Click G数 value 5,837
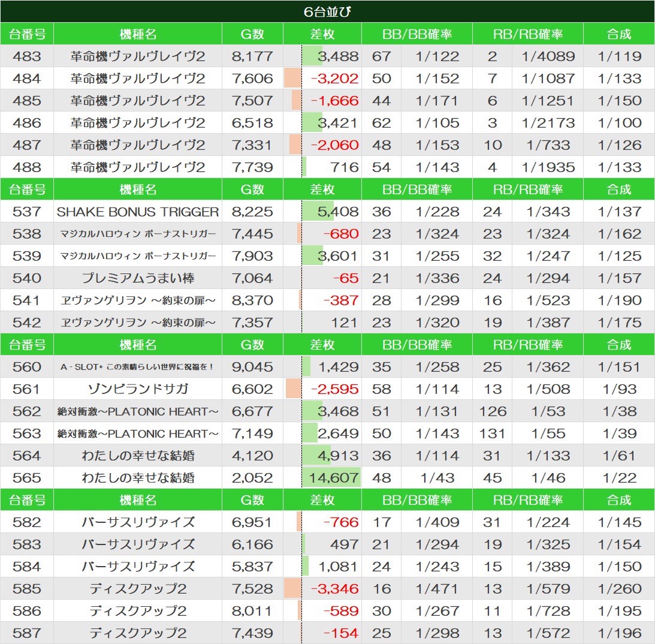The image size is (655, 644). click(252, 566)
